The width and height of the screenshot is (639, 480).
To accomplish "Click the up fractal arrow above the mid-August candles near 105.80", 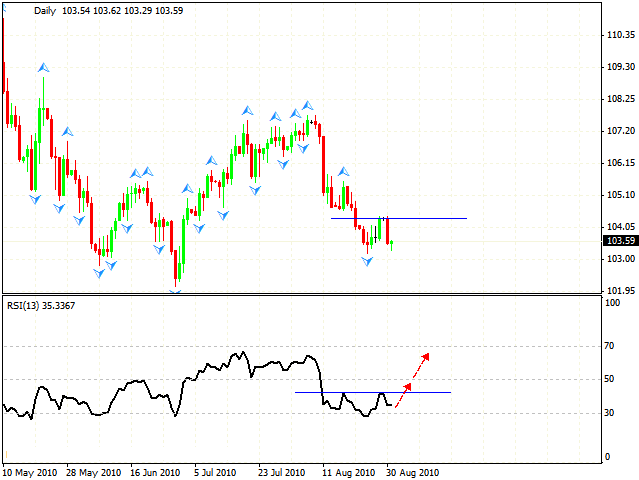I will 344,171.
